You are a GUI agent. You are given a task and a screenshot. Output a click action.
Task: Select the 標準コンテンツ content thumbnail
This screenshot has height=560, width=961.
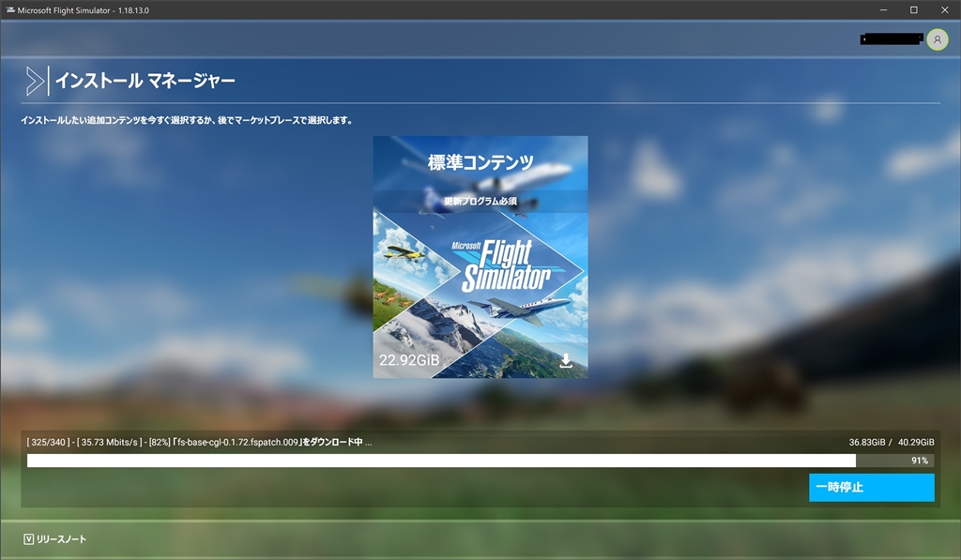click(480, 257)
